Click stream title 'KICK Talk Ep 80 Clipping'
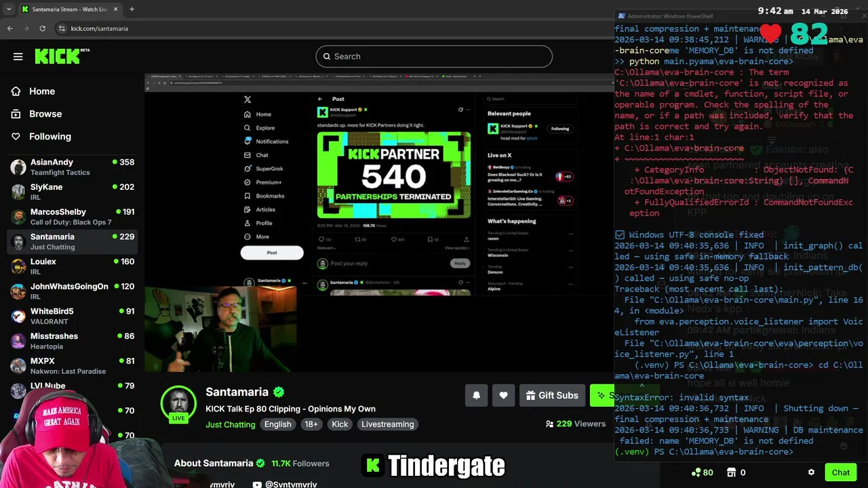The image size is (868, 488). click(x=290, y=409)
